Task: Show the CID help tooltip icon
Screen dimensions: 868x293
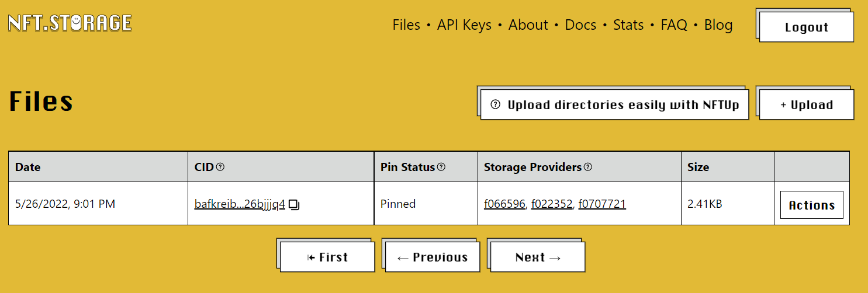Action: pyautogui.click(x=220, y=167)
